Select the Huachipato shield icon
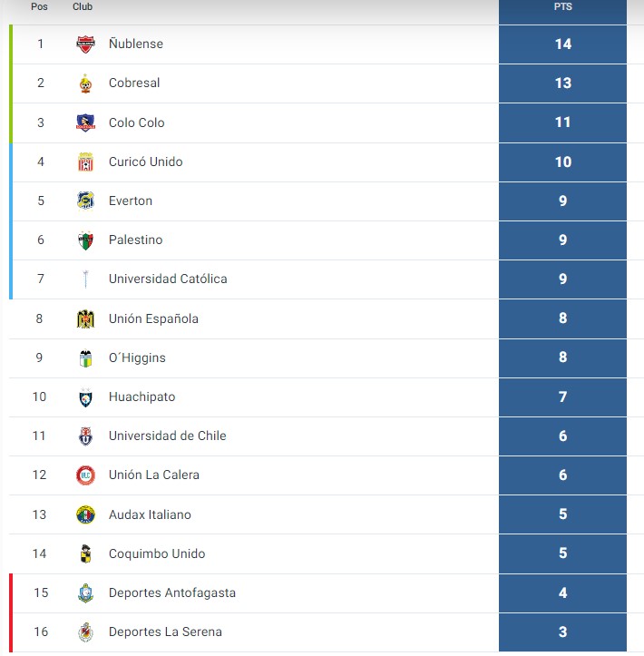 [86, 397]
